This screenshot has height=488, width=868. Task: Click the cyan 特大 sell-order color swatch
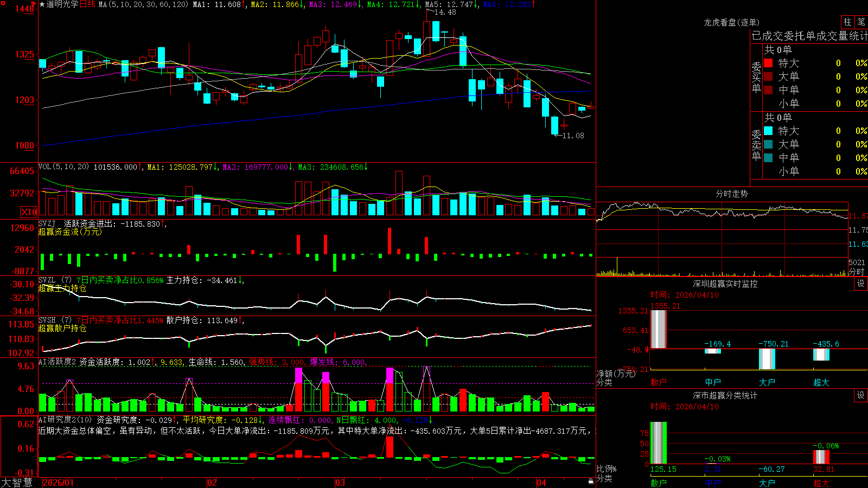[x=768, y=131]
